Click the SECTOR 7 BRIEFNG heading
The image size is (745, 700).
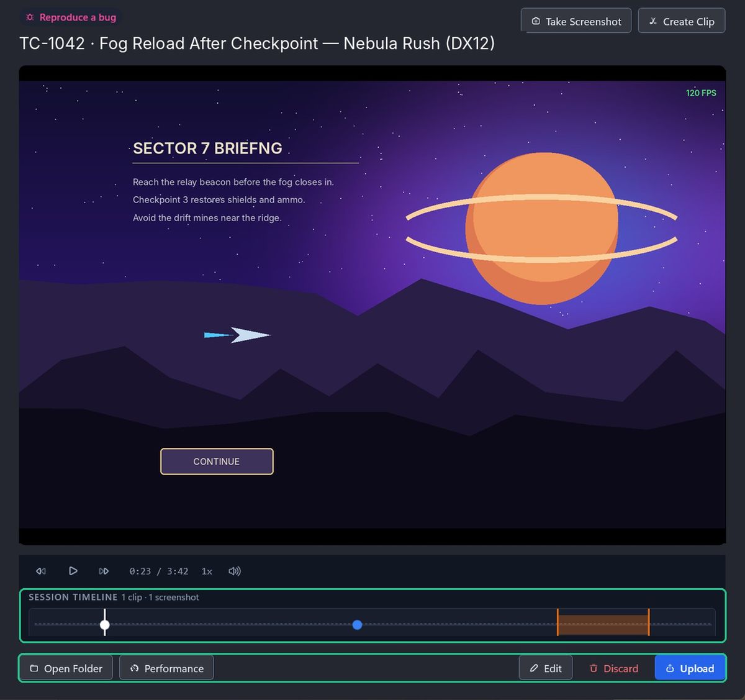pos(207,148)
